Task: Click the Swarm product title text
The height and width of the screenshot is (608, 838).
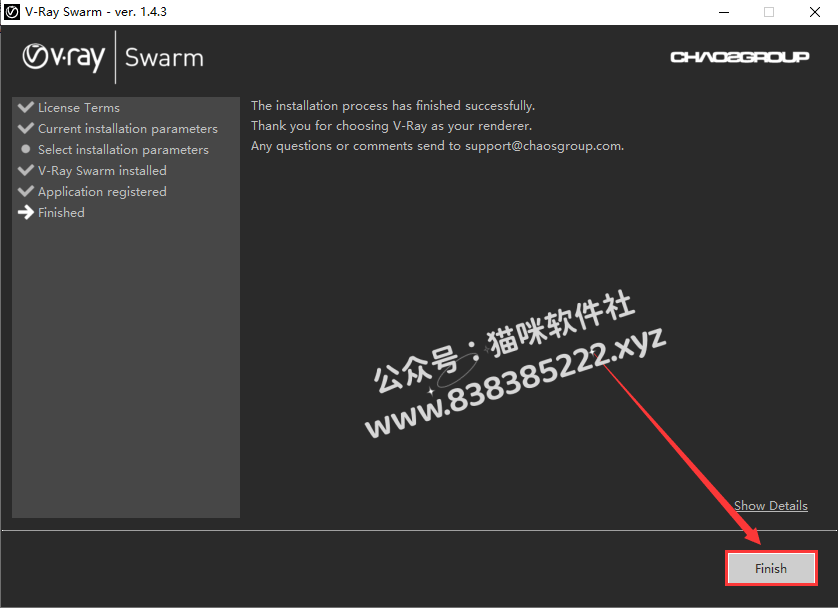Action: [x=164, y=58]
